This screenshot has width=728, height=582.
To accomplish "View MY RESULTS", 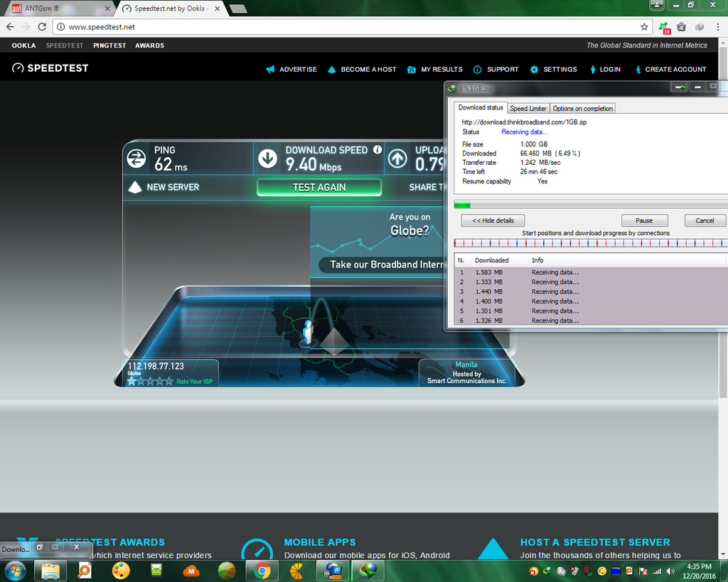I will [435, 69].
